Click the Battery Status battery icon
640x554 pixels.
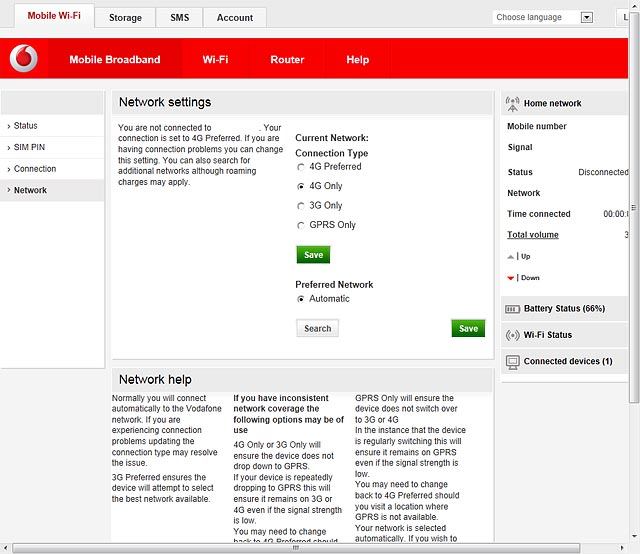click(x=512, y=309)
